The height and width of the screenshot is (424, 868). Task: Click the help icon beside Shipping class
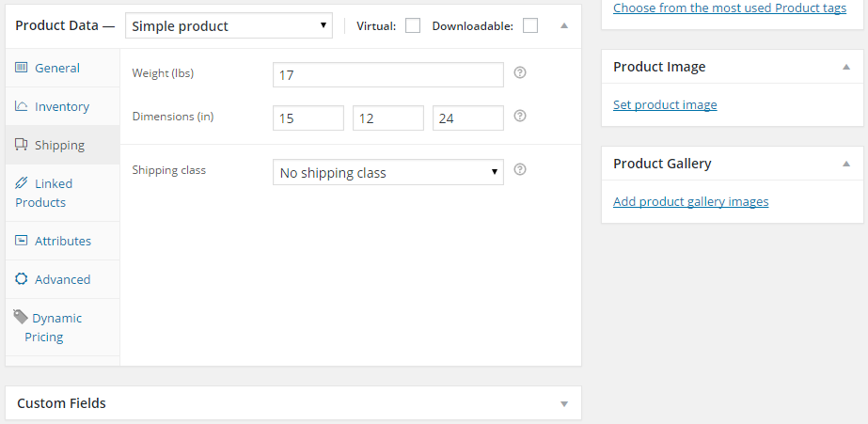[519, 169]
